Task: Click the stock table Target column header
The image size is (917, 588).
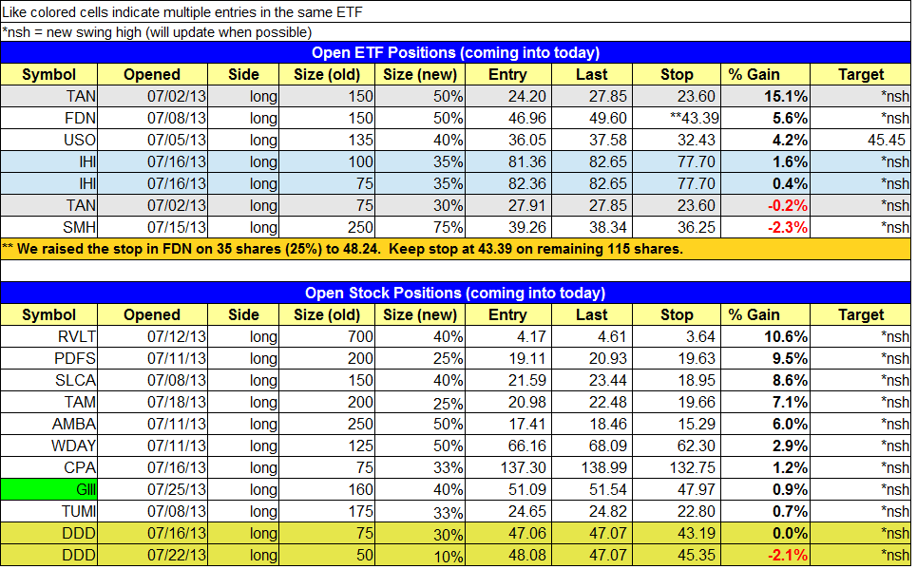Action: [x=860, y=315]
